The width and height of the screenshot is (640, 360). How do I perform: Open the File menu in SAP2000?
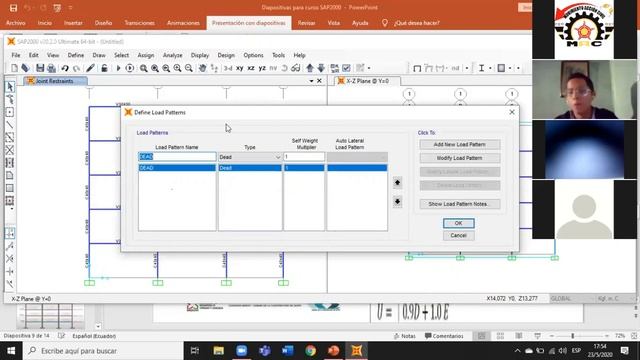point(16,55)
